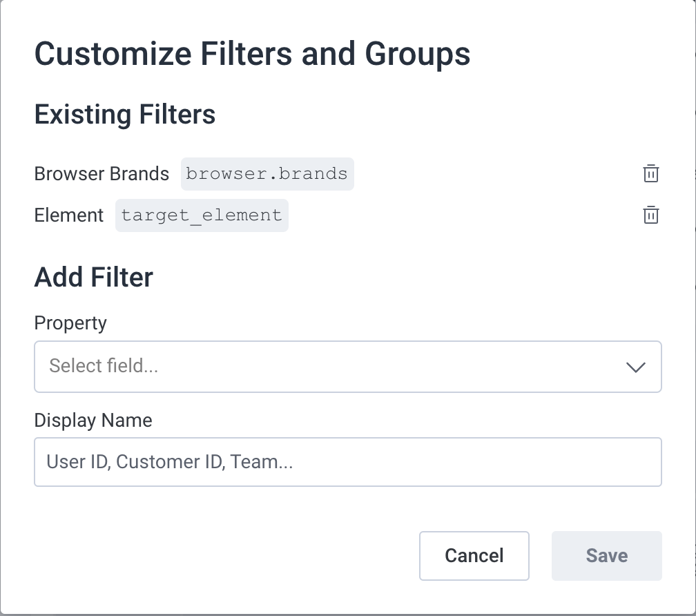Open the Property field dropdown
The width and height of the screenshot is (696, 616).
[347, 367]
